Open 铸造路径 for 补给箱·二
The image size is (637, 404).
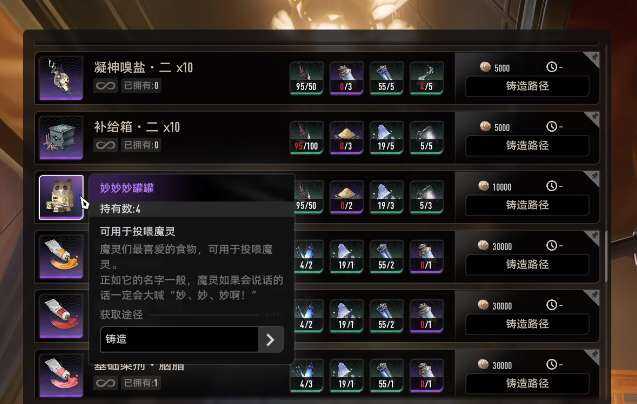coord(527,146)
